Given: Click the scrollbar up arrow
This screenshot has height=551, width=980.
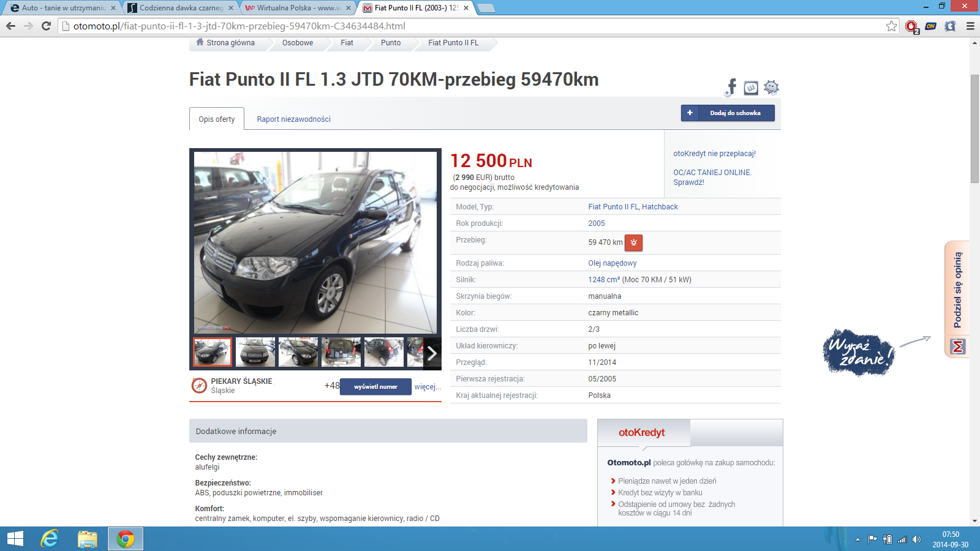Looking at the screenshot, I should 974,43.
